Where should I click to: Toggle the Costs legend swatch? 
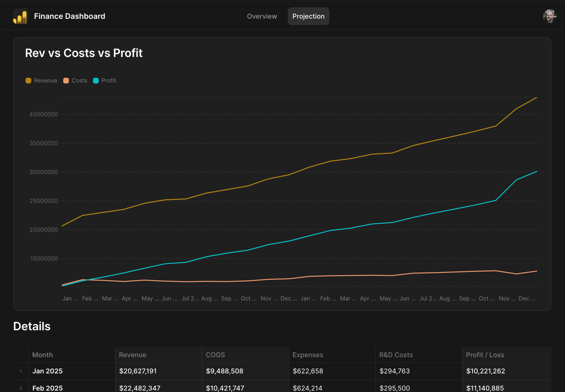pyautogui.click(x=66, y=81)
